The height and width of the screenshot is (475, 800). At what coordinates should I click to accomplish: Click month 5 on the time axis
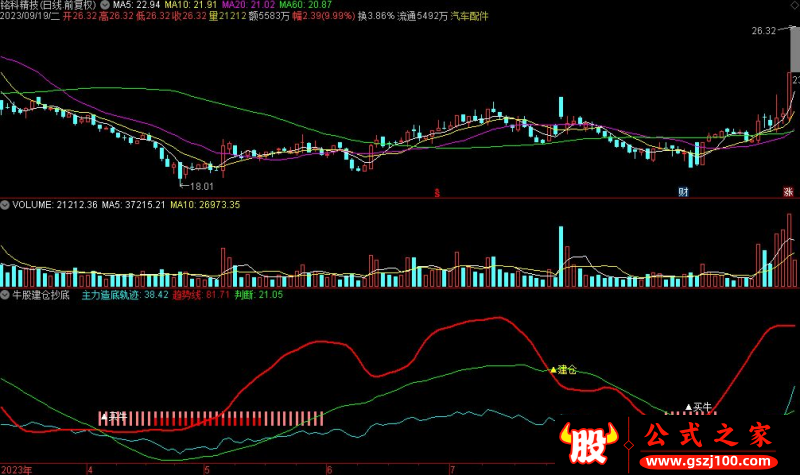pos(207,470)
